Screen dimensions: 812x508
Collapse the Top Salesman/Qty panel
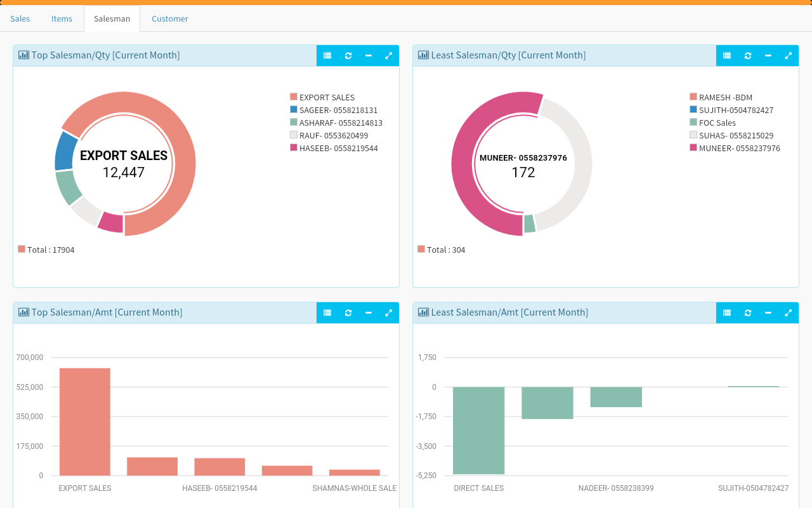pyautogui.click(x=369, y=56)
